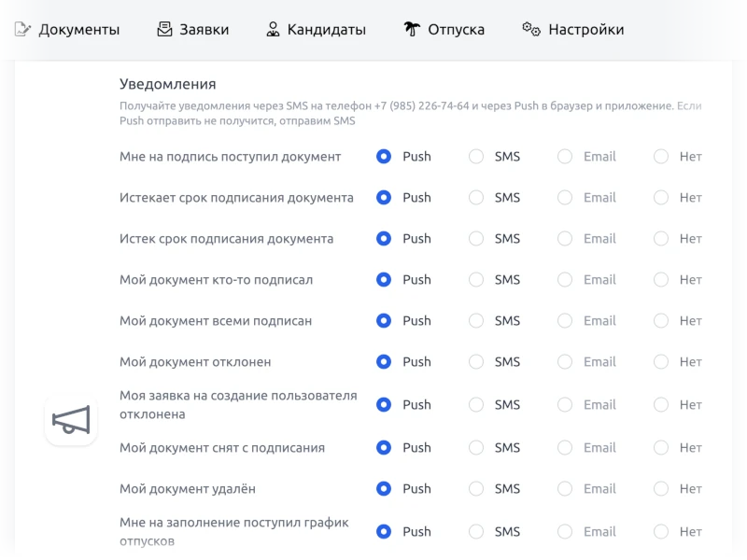Click the megaphone notifications icon

click(x=71, y=420)
